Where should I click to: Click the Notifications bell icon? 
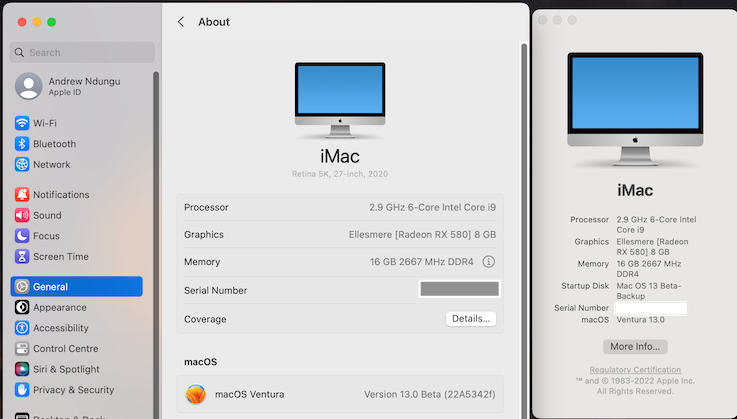(x=22, y=194)
